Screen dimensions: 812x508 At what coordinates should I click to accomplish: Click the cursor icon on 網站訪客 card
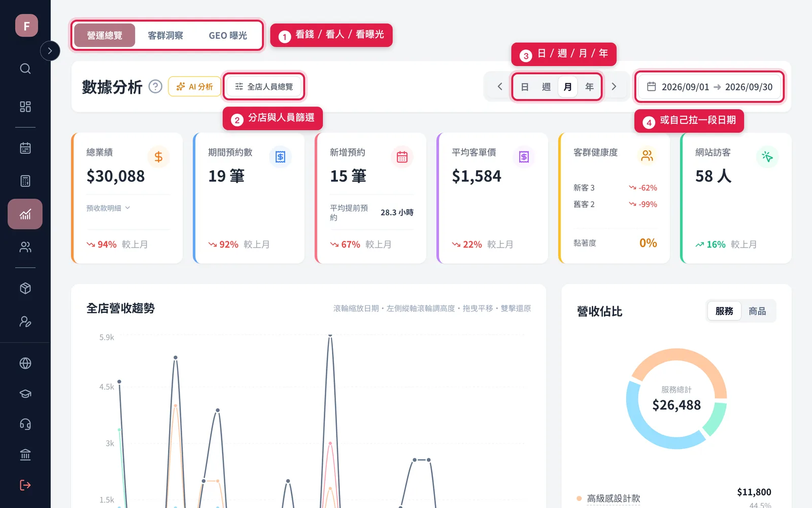tap(767, 157)
